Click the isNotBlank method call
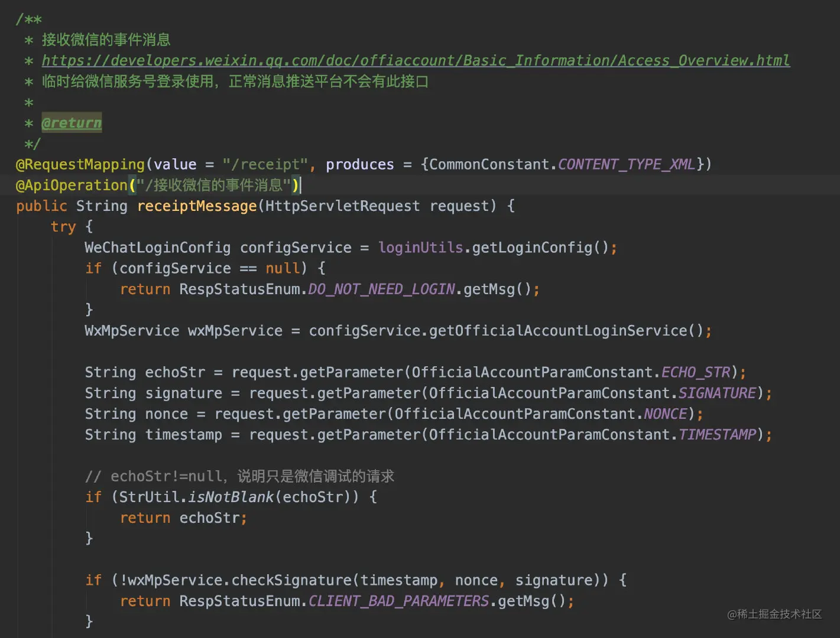Viewport: 840px width, 638px height. coord(231,497)
